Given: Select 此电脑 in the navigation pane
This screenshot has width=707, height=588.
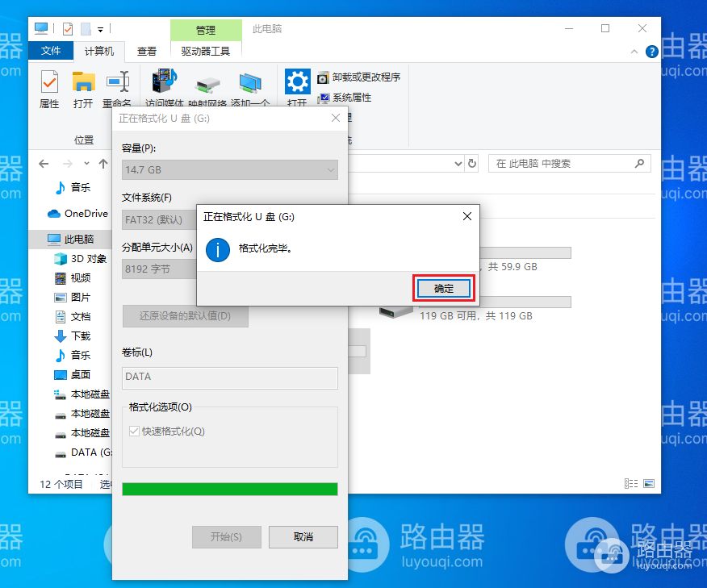Looking at the screenshot, I should pos(71,239).
